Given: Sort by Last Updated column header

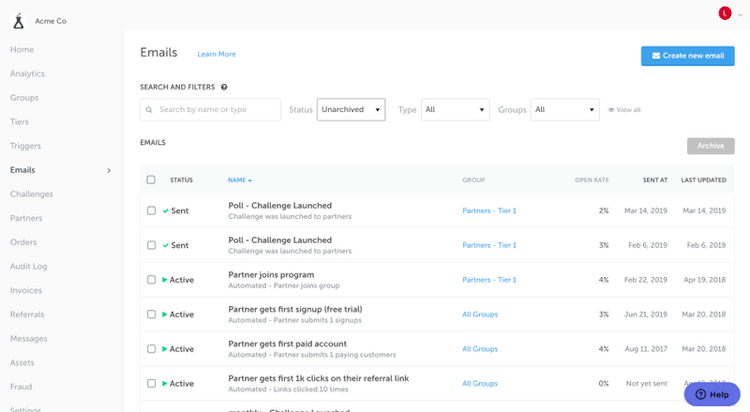Looking at the screenshot, I should (x=704, y=180).
